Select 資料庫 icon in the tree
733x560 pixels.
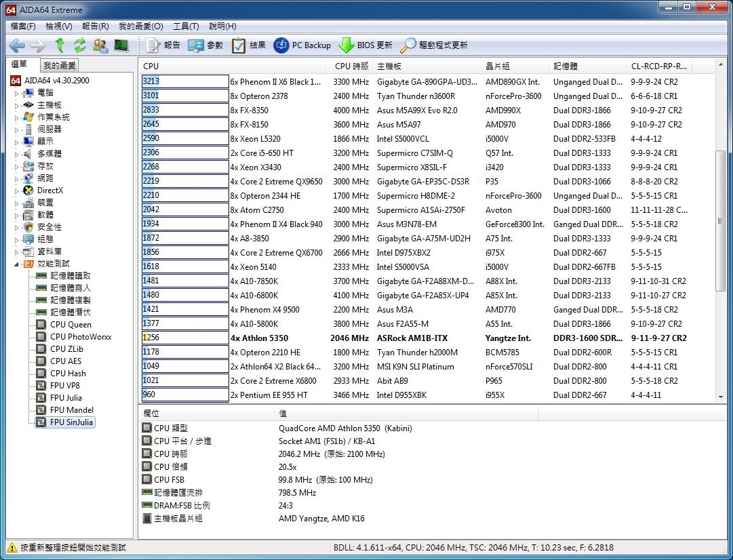pyautogui.click(x=28, y=252)
